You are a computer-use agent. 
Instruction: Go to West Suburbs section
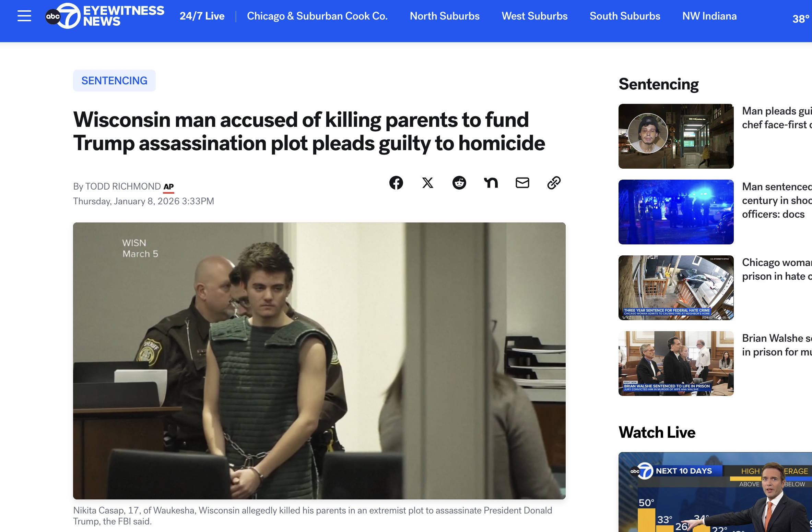[534, 16]
